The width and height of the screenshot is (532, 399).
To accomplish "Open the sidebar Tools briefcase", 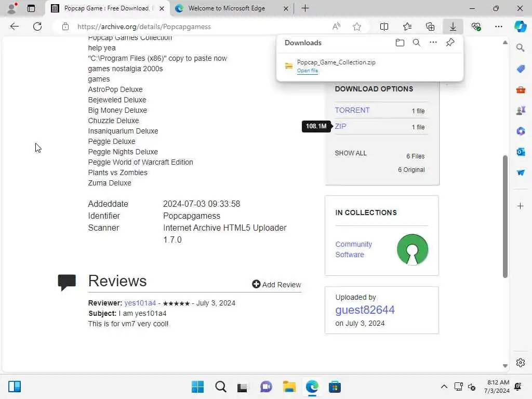I will pyautogui.click(x=521, y=90).
